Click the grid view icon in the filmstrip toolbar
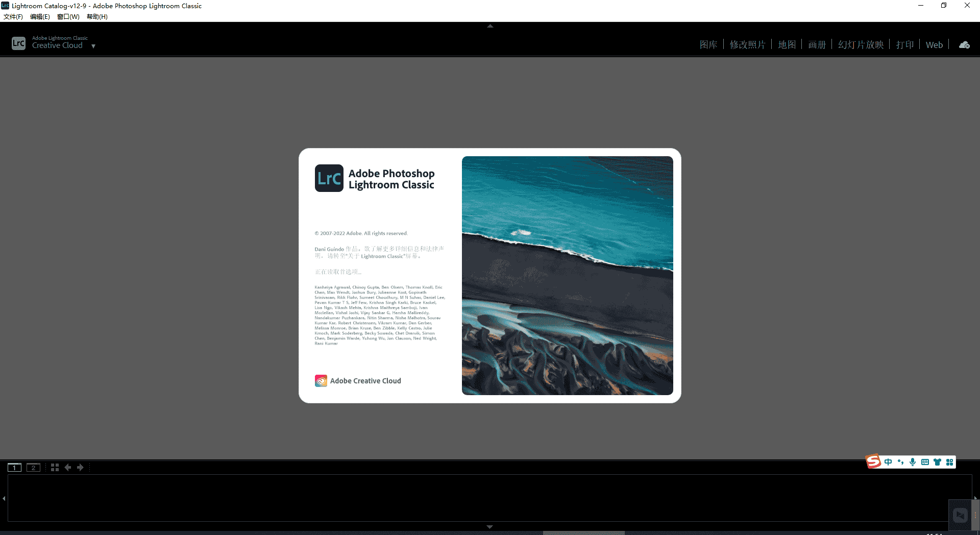980x535 pixels. pos(55,467)
